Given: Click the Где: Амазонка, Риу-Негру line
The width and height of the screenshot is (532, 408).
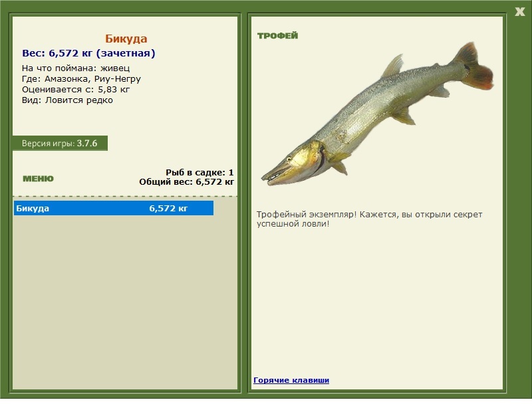Looking at the screenshot, I should pyautogui.click(x=81, y=78).
